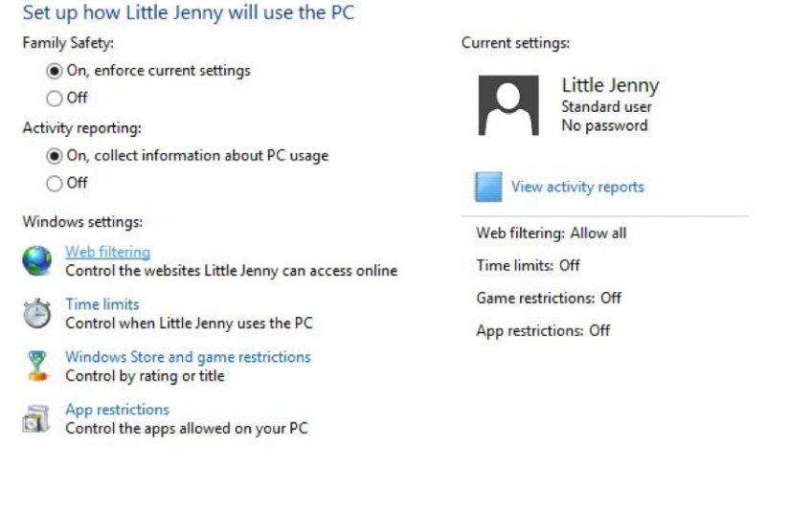Image resolution: width=812 pixels, height=513 pixels.
Task: Click the blue activity reports icon
Action: pyautogui.click(x=488, y=187)
